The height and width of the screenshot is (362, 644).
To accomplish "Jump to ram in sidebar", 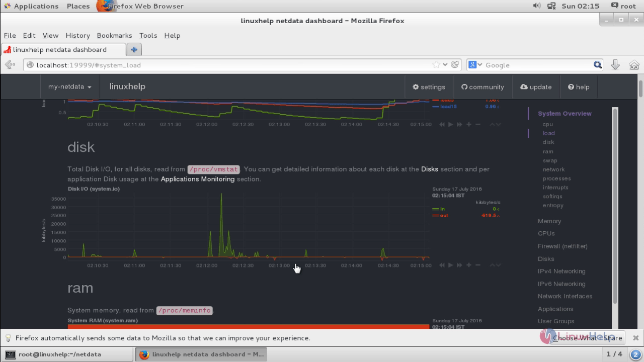I will [x=548, y=151].
